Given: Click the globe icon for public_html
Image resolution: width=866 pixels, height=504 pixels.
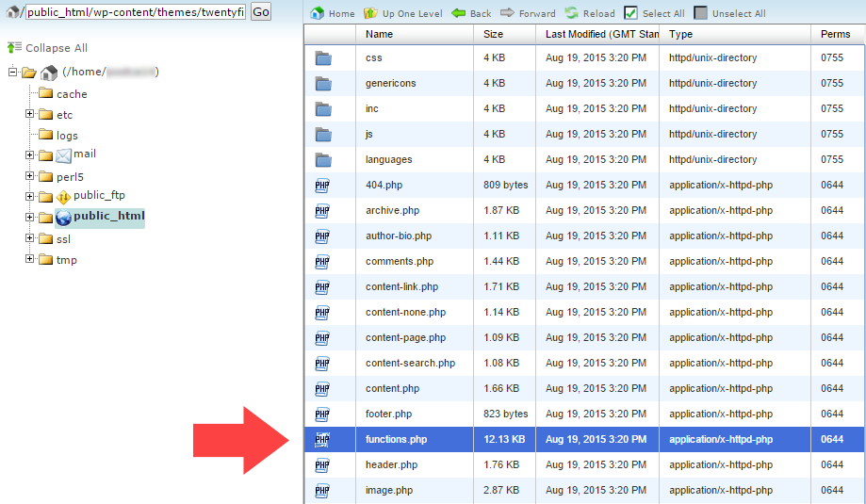Looking at the screenshot, I should click(63, 217).
